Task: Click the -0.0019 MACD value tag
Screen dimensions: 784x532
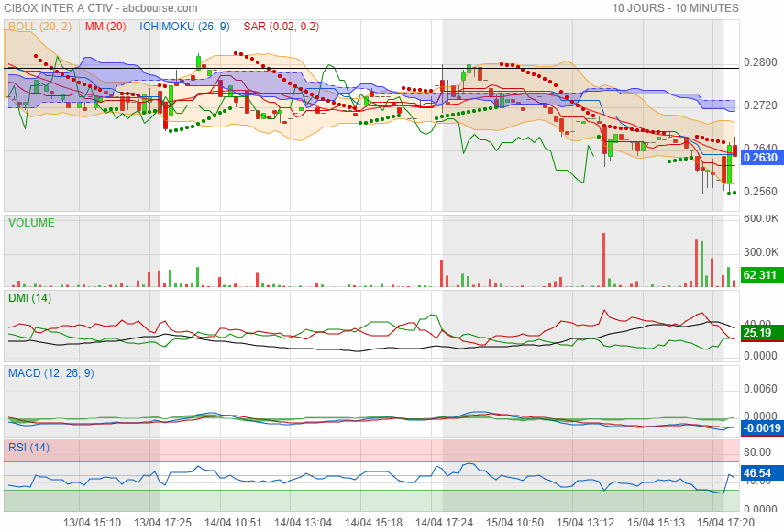Action: (x=761, y=428)
